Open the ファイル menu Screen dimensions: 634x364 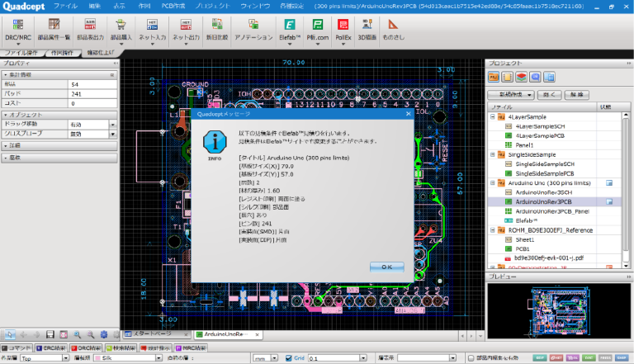coord(65,6)
